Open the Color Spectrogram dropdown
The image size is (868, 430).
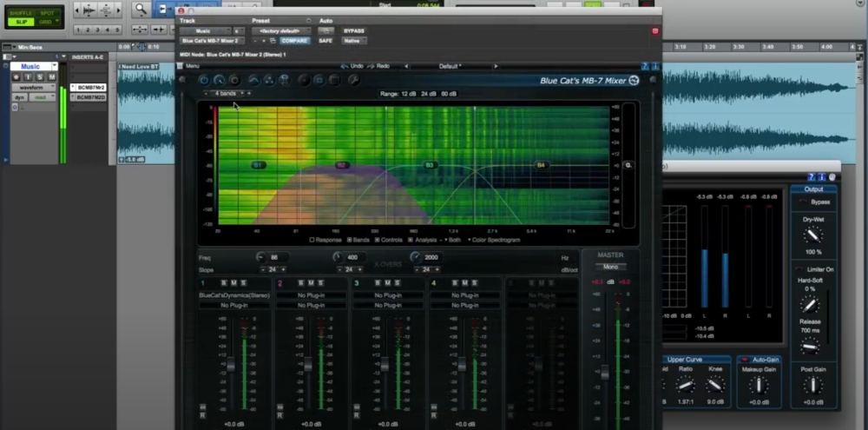(x=494, y=240)
